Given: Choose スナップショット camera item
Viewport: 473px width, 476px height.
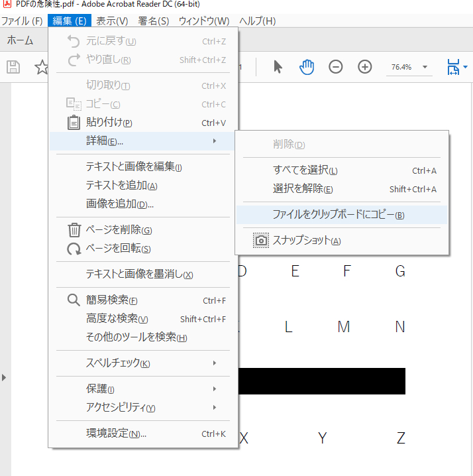Looking at the screenshot, I should tap(307, 241).
